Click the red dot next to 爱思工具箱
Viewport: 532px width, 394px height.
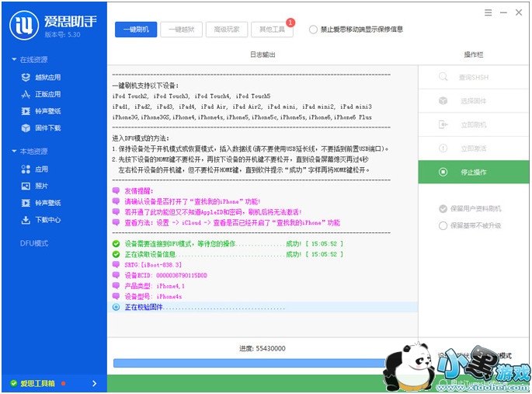63,383
